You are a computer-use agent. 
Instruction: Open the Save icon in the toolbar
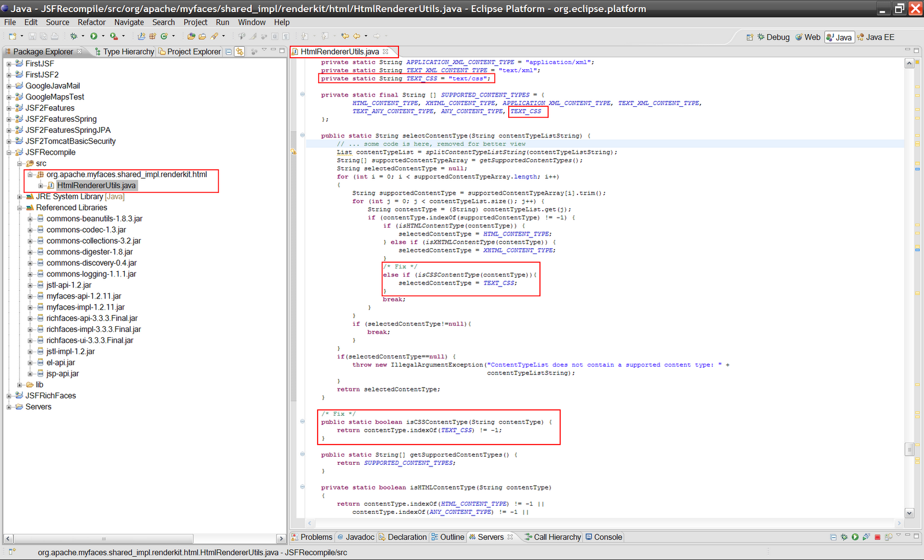tap(32, 36)
